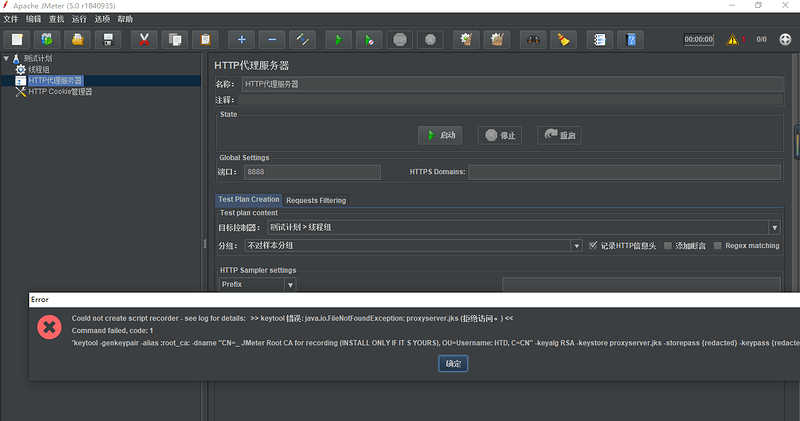800x421 pixels.
Task: Click the 0/0 thread count indicator
Action: tap(761, 39)
